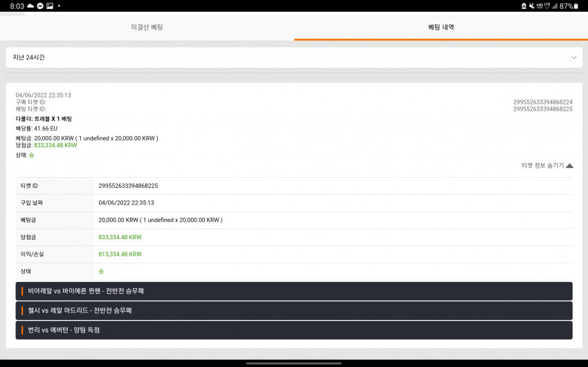The width and height of the screenshot is (588, 367).
Task: Open the 베팅 내역 tab
Action: pyautogui.click(x=441, y=27)
